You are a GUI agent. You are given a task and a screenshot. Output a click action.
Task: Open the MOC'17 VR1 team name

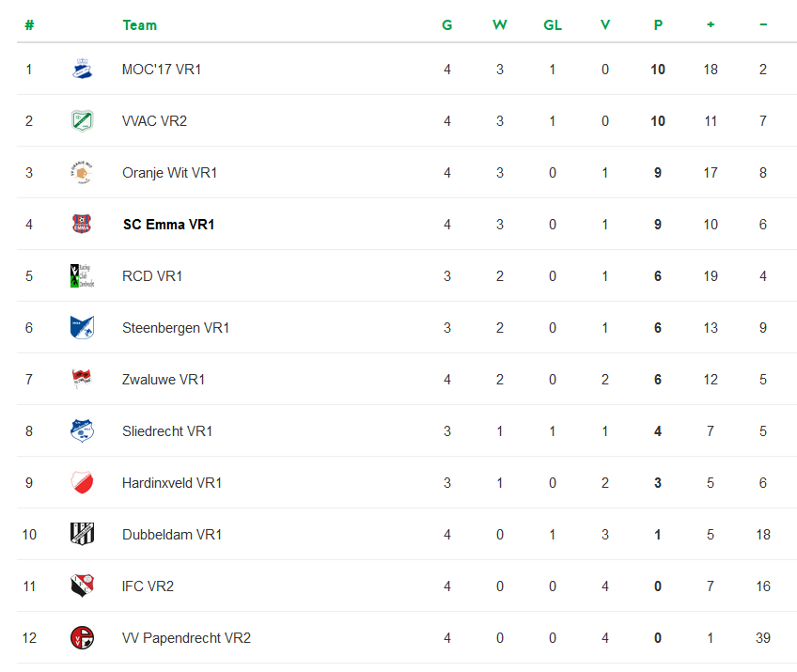162,70
